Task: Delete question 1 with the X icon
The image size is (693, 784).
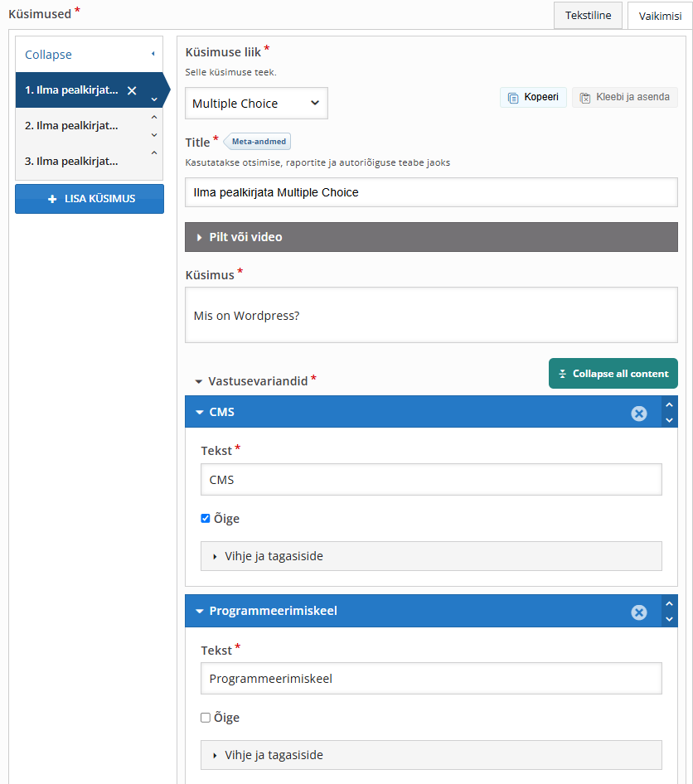Action: pyautogui.click(x=132, y=90)
